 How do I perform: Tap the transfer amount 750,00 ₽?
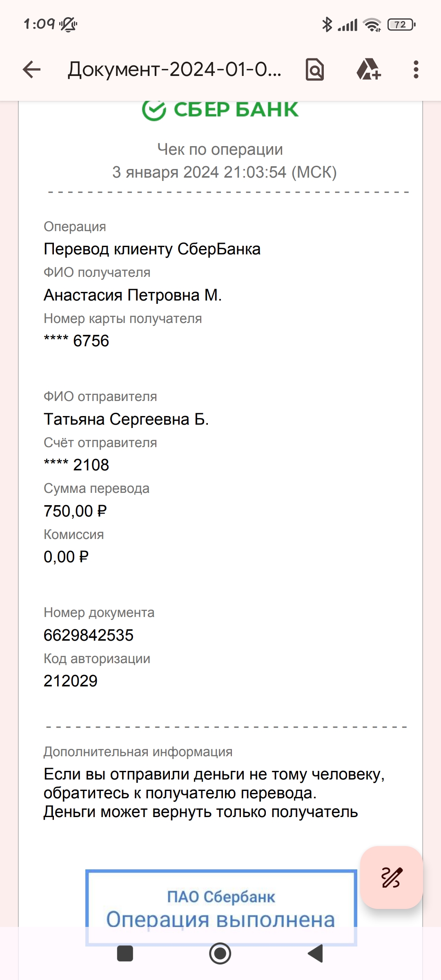pos(75,511)
